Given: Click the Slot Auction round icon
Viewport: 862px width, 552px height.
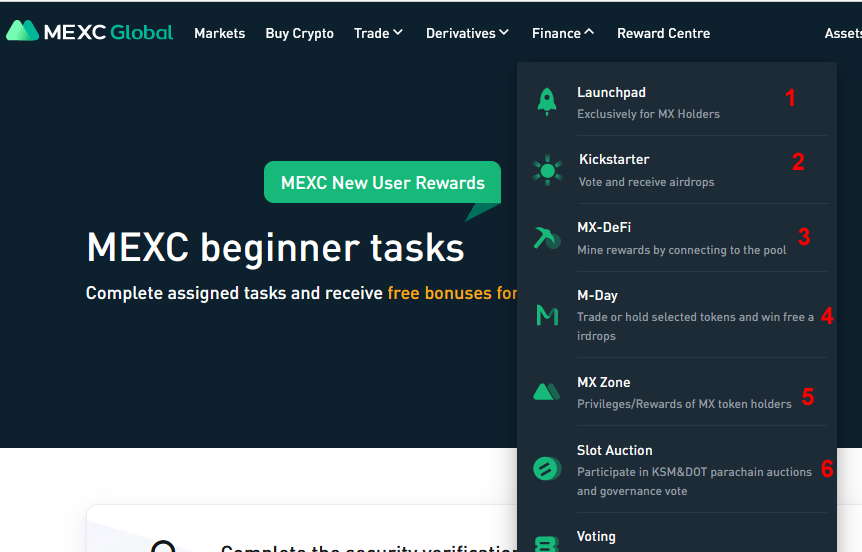Looking at the screenshot, I should coord(547,469).
